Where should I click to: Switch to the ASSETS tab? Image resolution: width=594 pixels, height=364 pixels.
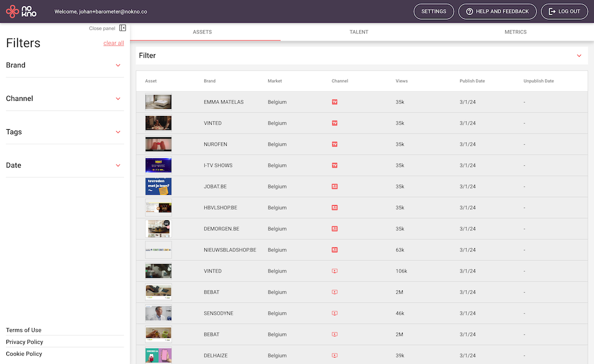[202, 32]
